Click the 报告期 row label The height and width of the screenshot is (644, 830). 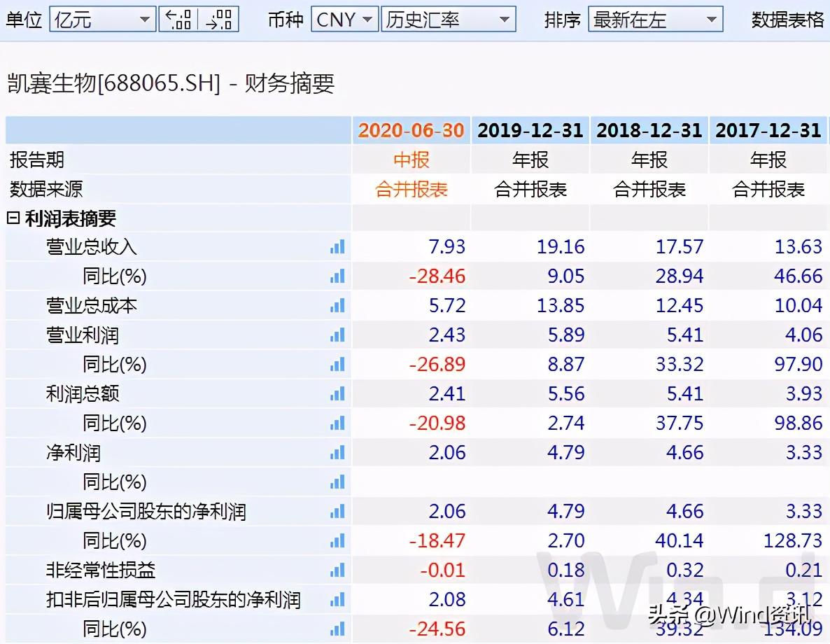coord(36,160)
